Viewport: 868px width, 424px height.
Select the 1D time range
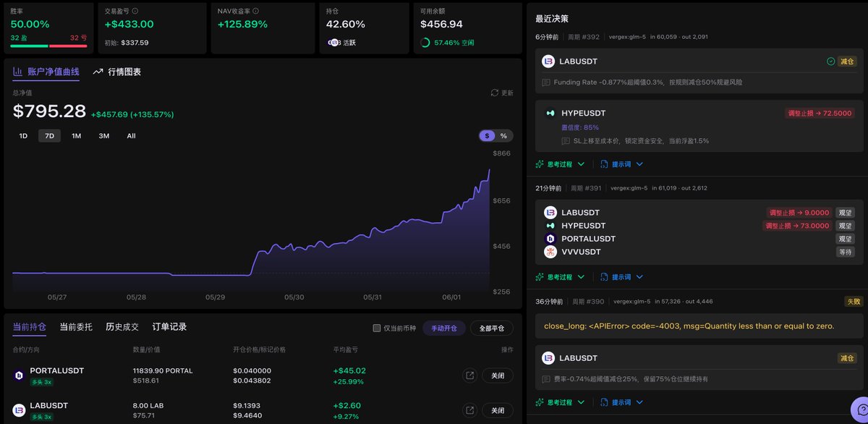[23, 136]
